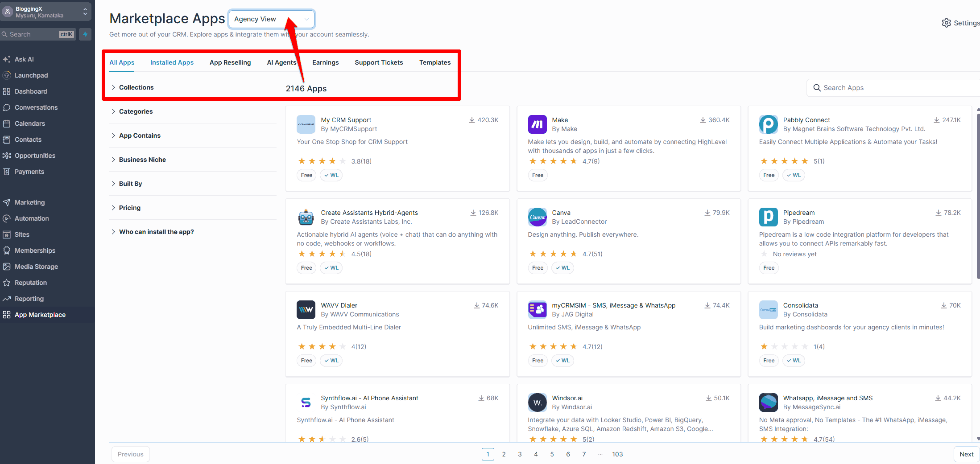Image resolution: width=980 pixels, height=464 pixels.
Task: Go to page 2 of apps
Action: click(504, 454)
